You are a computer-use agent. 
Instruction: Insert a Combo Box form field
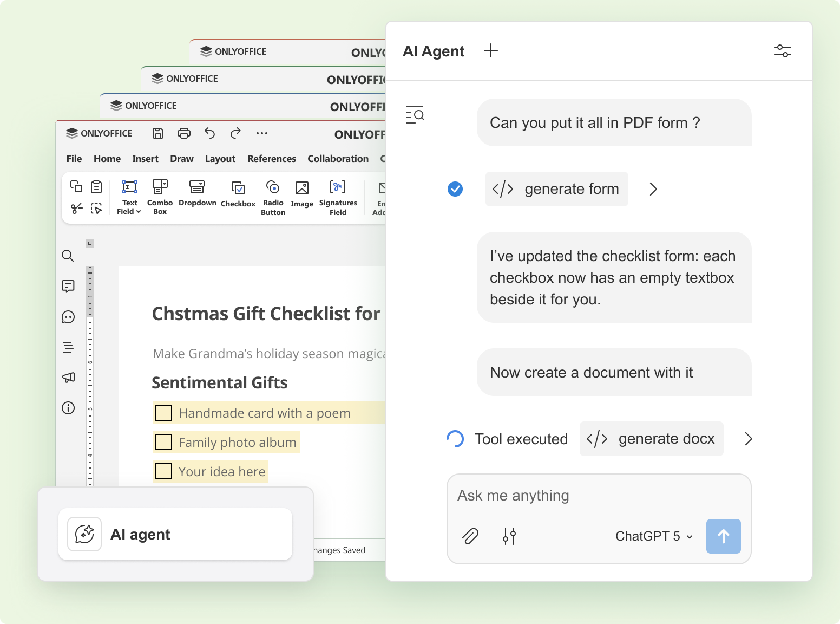tap(160, 197)
